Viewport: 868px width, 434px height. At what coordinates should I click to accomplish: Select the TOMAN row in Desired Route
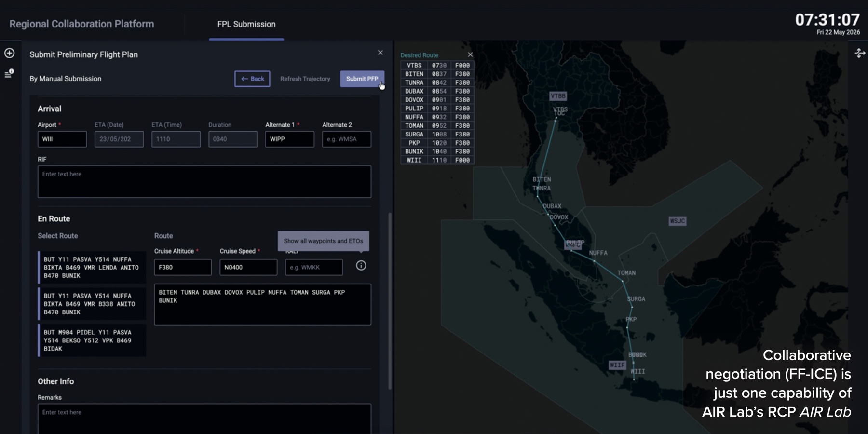[x=437, y=125]
